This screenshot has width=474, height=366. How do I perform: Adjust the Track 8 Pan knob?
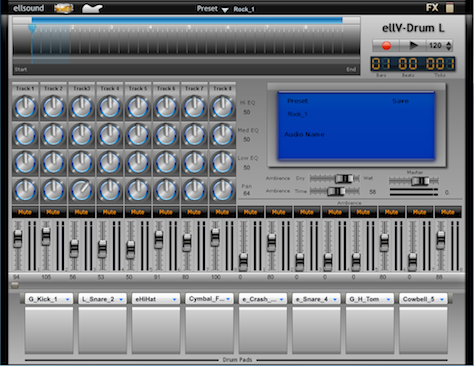click(x=222, y=190)
